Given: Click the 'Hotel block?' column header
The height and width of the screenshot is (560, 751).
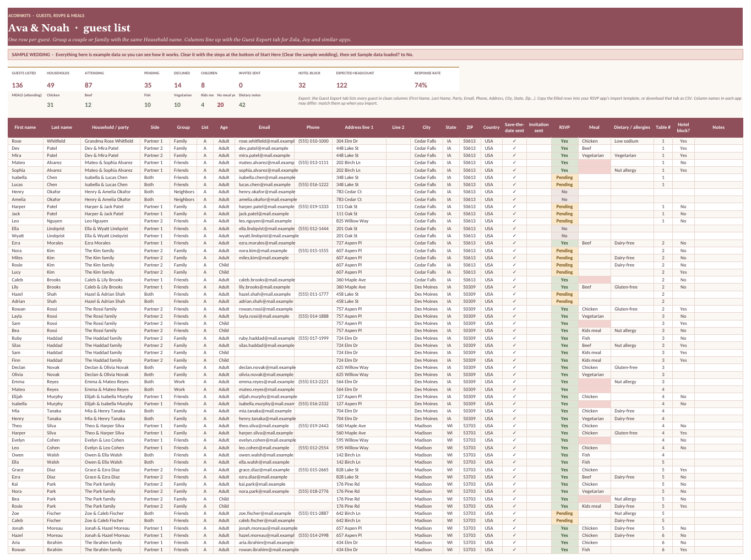Looking at the screenshot, I should [x=683, y=127].
